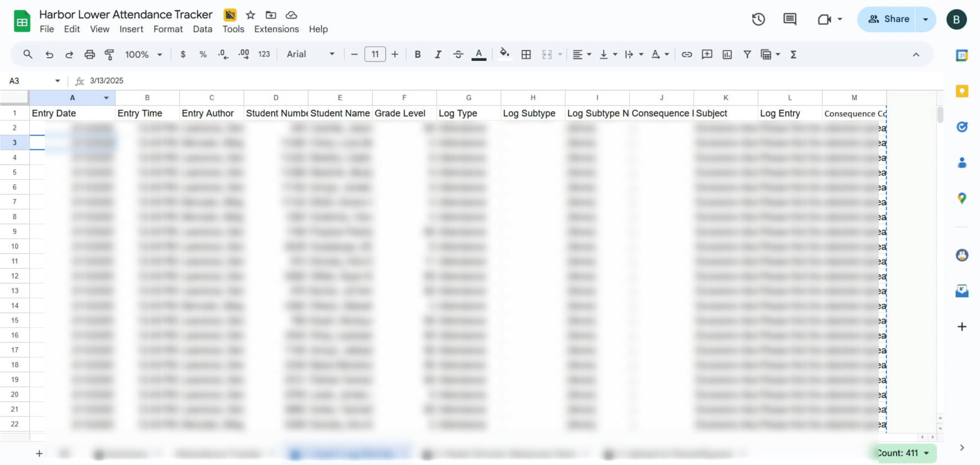Open the table views icon

click(x=766, y=54)
